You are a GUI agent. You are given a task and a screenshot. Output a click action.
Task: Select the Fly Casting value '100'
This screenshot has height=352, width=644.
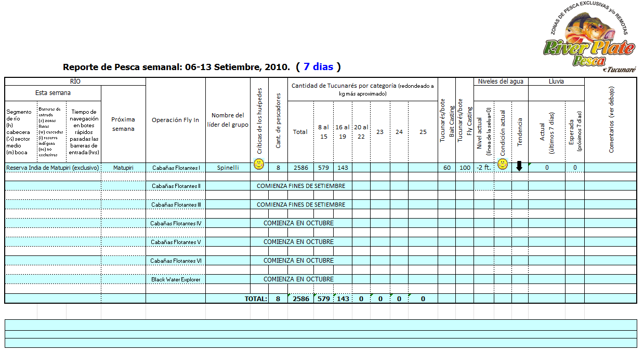[x=465, y=168]
